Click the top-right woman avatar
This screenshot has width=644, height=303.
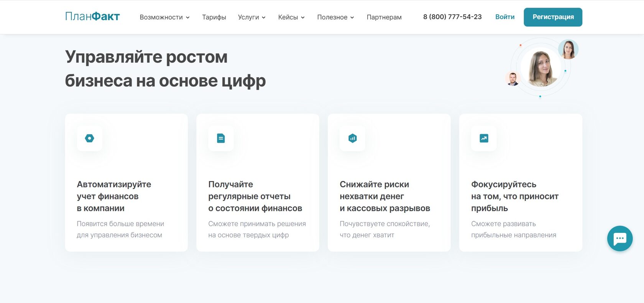pos(568,49)
